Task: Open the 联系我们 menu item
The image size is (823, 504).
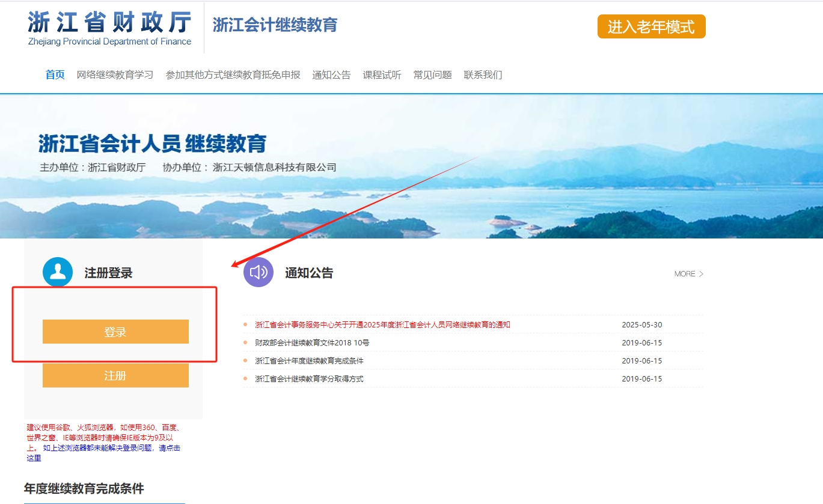Action: pyautogui.click(x=483, y=74)
